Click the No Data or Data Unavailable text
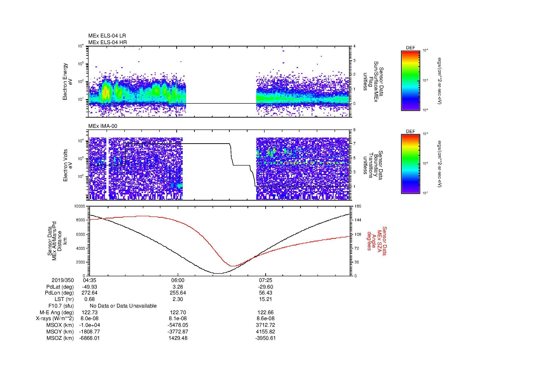 click(x=123, y=306)
